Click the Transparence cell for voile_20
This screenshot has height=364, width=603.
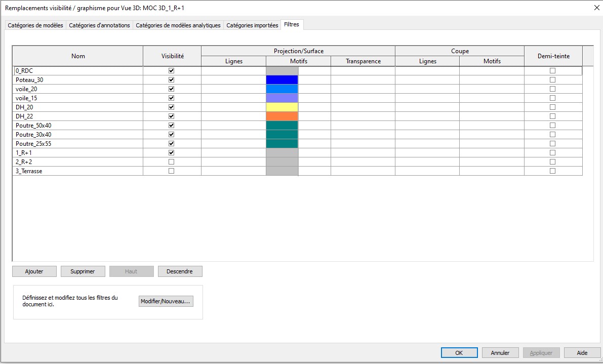point(363,89)
